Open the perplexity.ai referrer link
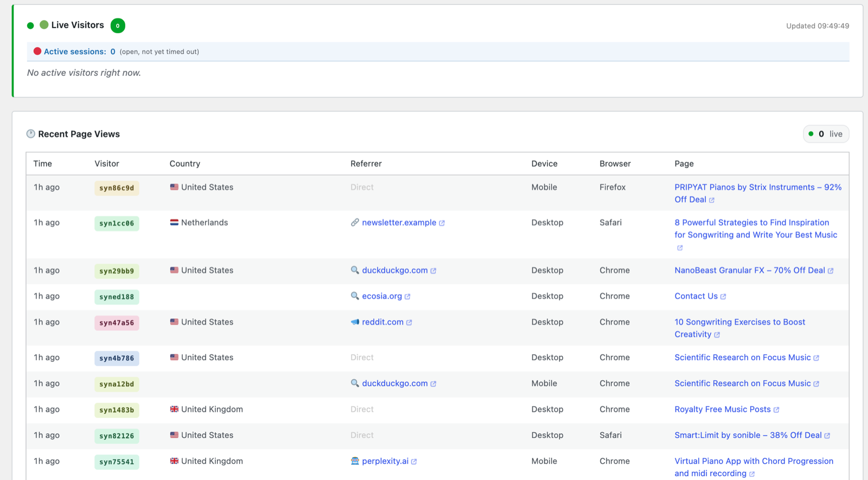The image size is (868, 480). [385, 461]
